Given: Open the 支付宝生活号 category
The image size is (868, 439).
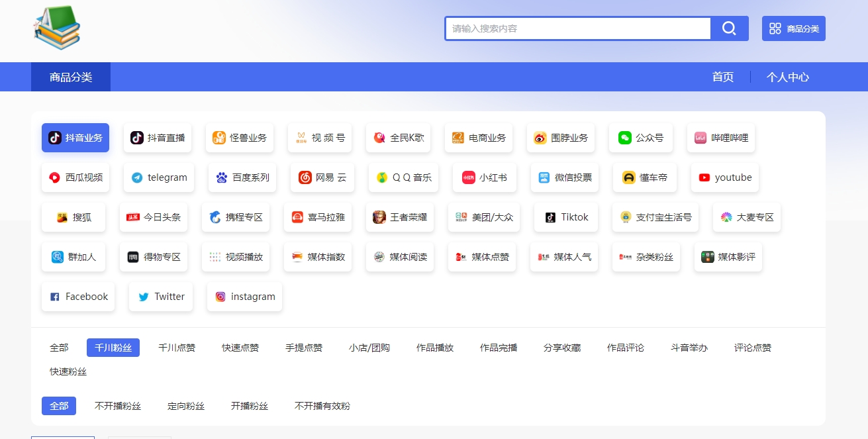Looking at the screenshot, I should click(655, 217).
